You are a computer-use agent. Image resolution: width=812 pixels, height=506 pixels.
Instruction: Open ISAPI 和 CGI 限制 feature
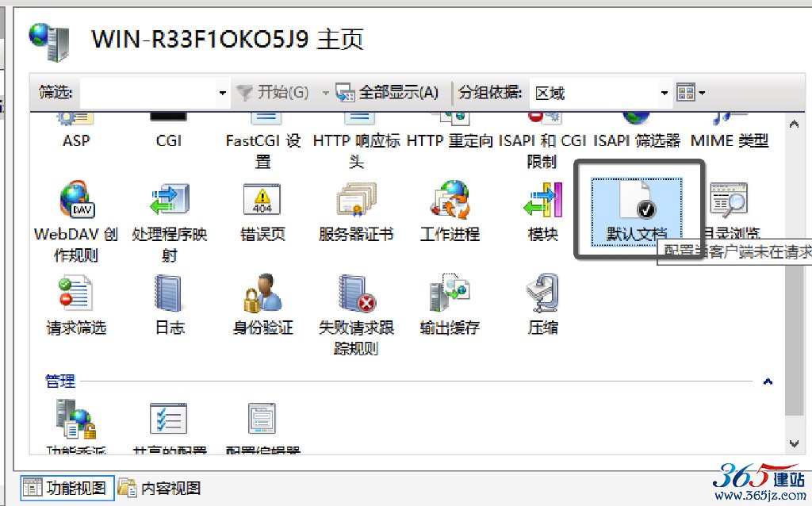pyautogui.click(x=542, y=141)
